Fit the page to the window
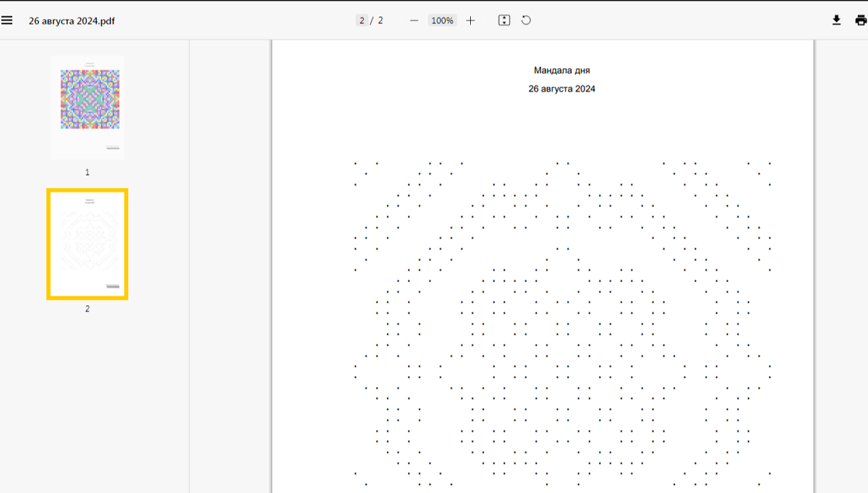The width and height of the screenshot is (868, 493). (504, 20)
